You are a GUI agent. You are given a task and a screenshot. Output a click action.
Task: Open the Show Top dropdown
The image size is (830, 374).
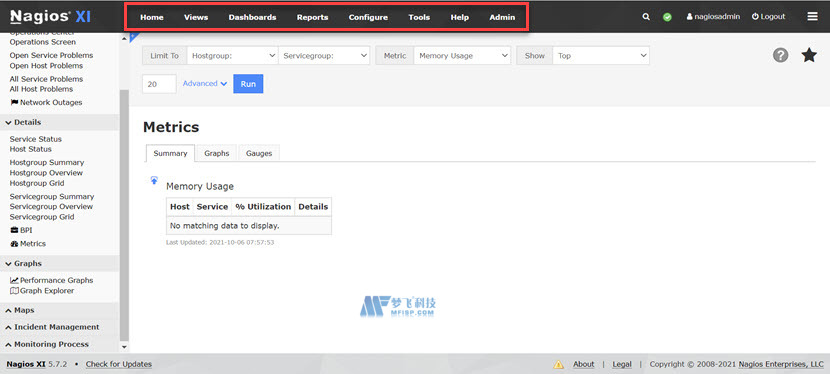601,56
